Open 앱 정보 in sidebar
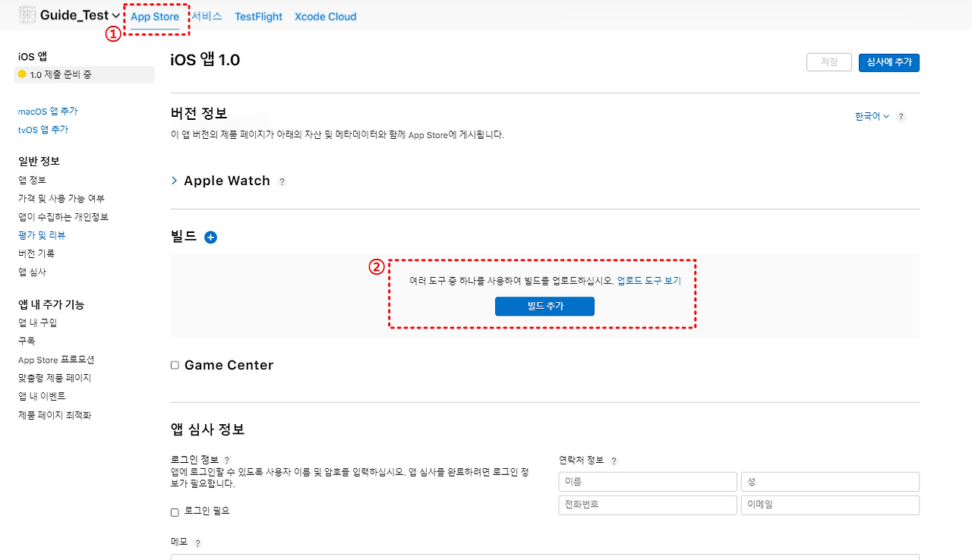Image resolution: width=972 pixels, height=560 pixels. click(x=32, y=180)
